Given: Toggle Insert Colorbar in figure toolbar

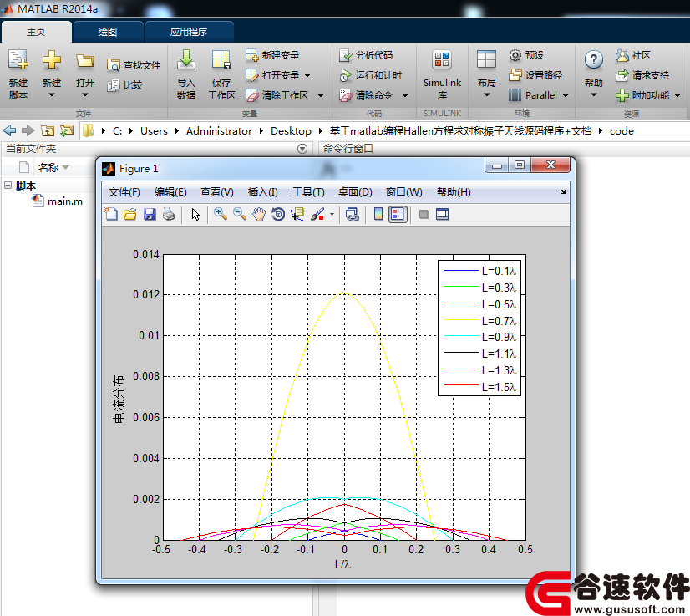Looking at the screenshot, I should [378, 215].
